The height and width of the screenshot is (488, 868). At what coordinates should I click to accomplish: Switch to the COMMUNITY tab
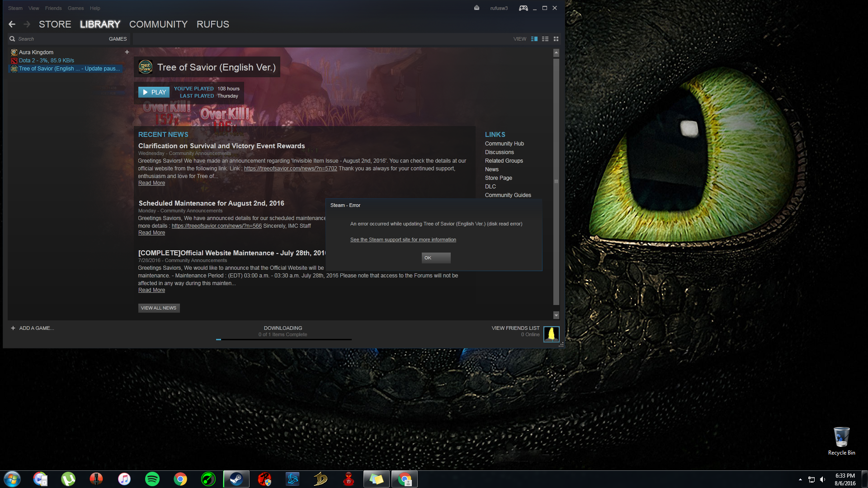tap(158, 24)
